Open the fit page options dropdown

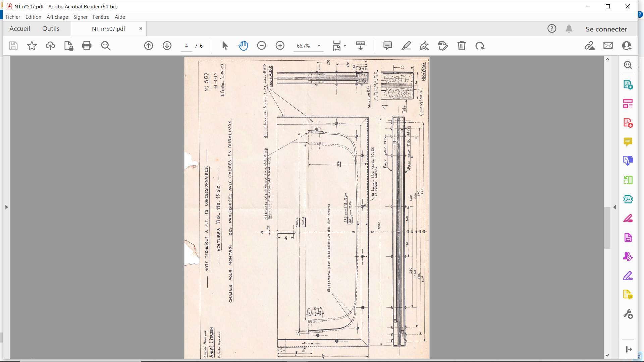345,46
